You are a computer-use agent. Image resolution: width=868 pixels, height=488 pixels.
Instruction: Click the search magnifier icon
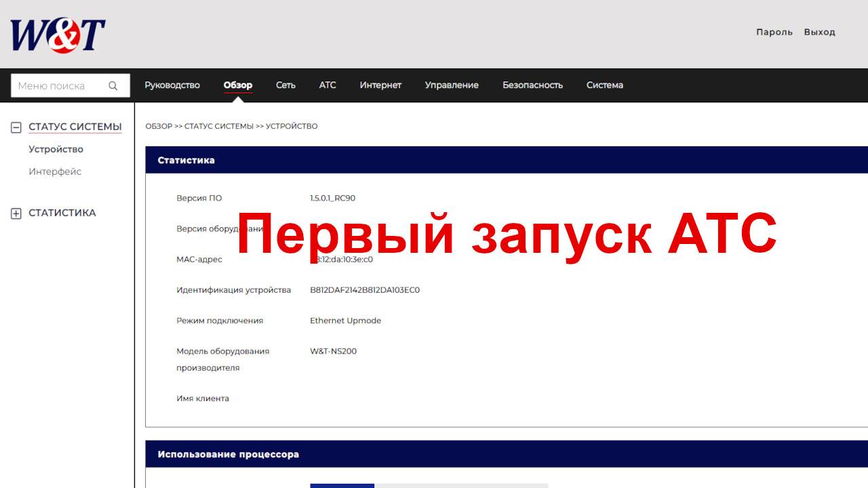click(113, 86)
